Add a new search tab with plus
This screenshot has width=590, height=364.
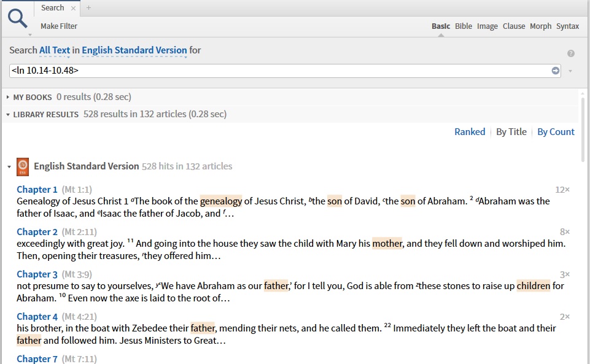click(89, 7)
